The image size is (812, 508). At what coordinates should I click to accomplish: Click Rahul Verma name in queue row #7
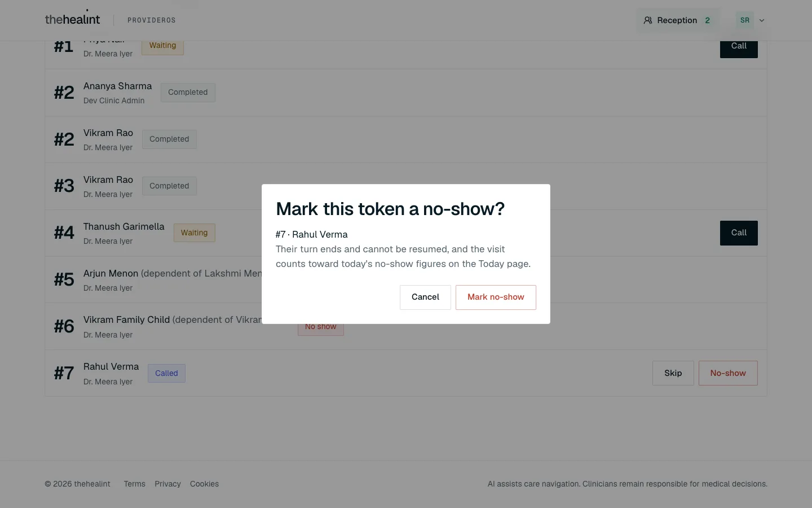pyautogui.click(x=111, y=366)
